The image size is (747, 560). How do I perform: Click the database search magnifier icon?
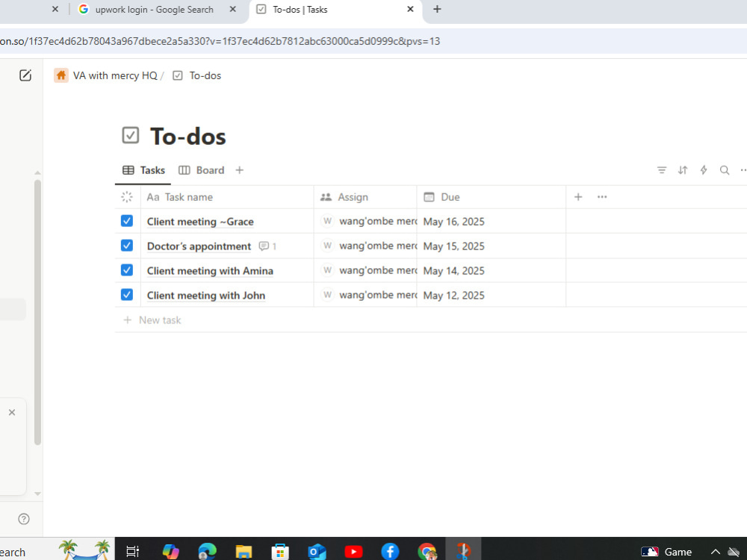[x=725, y=170]
